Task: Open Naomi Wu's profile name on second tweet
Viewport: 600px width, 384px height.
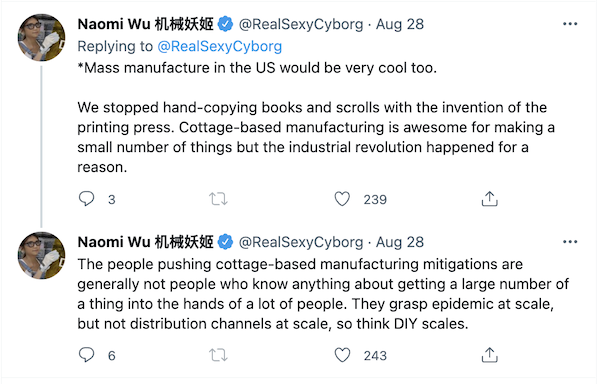Action: pos(145,242)
